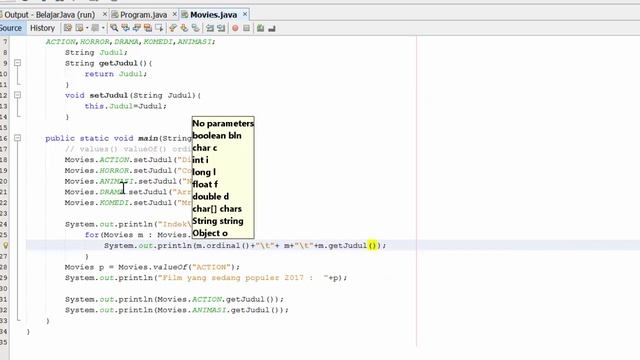The width and height of the screenshot is (640, 360).
Task: Shift the line right
Action: pyautogui.click(x=221, y=28)
